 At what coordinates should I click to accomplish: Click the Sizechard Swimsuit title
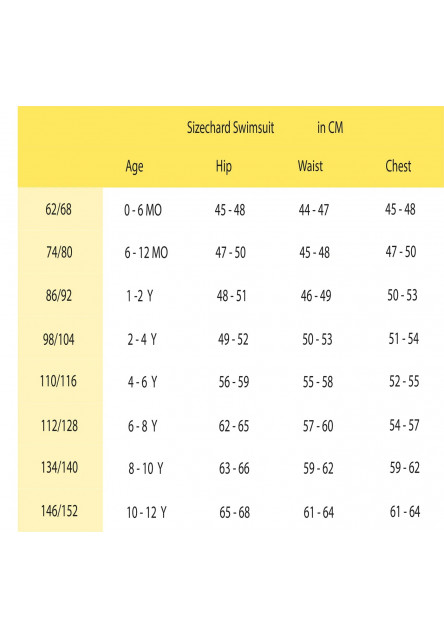click(230, 128)
